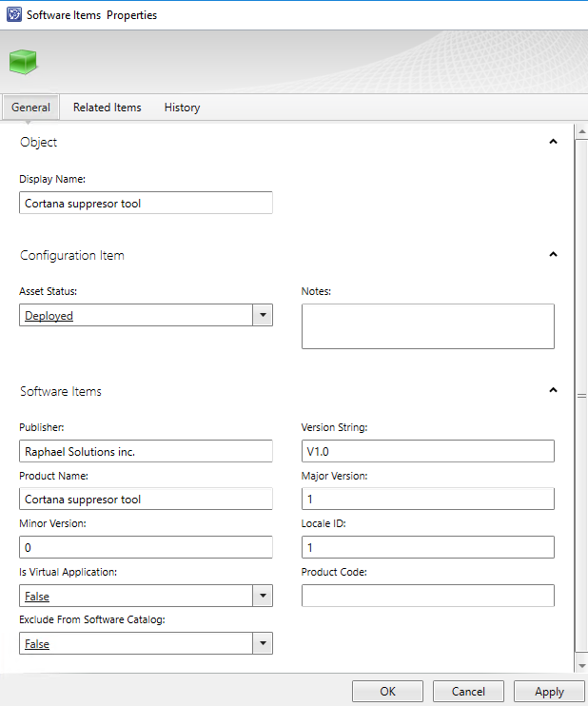Click the title bar application icon
This screenshot has height=706, width=588.
(x=13, y=14)
